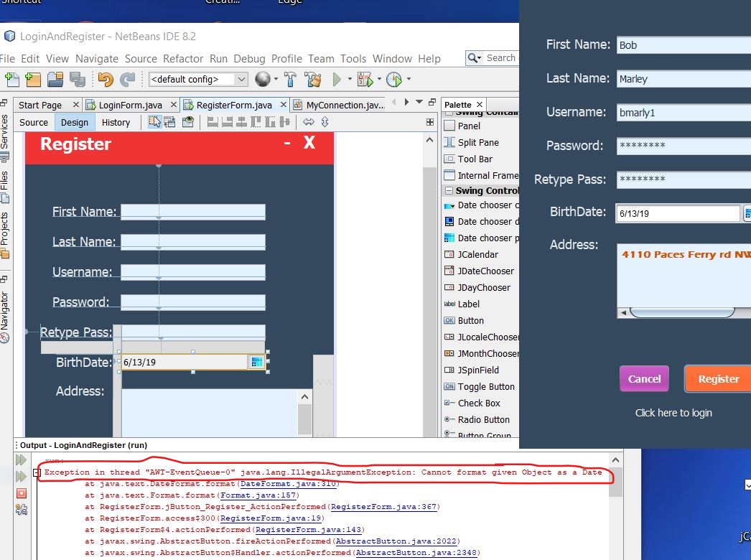The height and width of the screenshot is (560, 751).
Task: Select the Selection Mode tool in designer toolbar
Action: pos(155,122)
